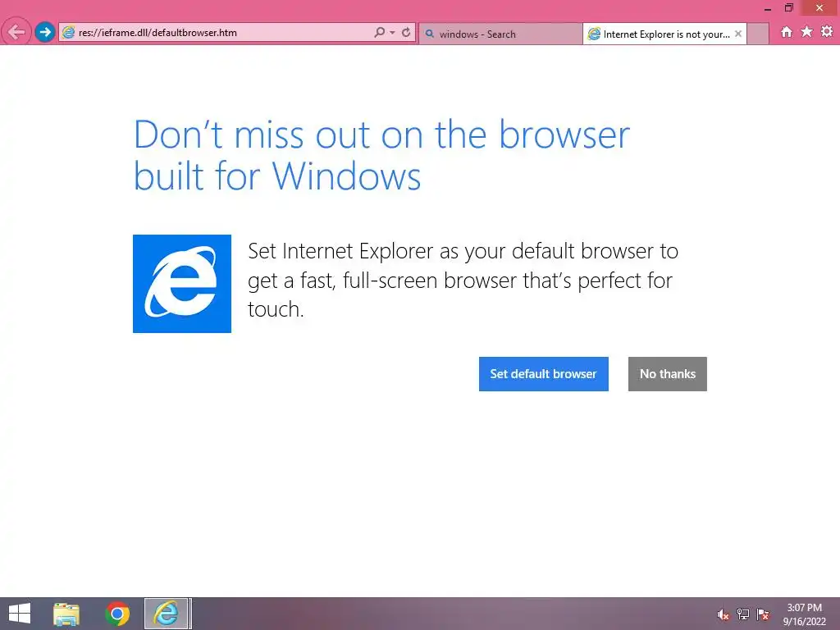This screenshot has width=840, height=630.
Task: Go forward with the blue forward arrow
Action: (x=45, y=32)
